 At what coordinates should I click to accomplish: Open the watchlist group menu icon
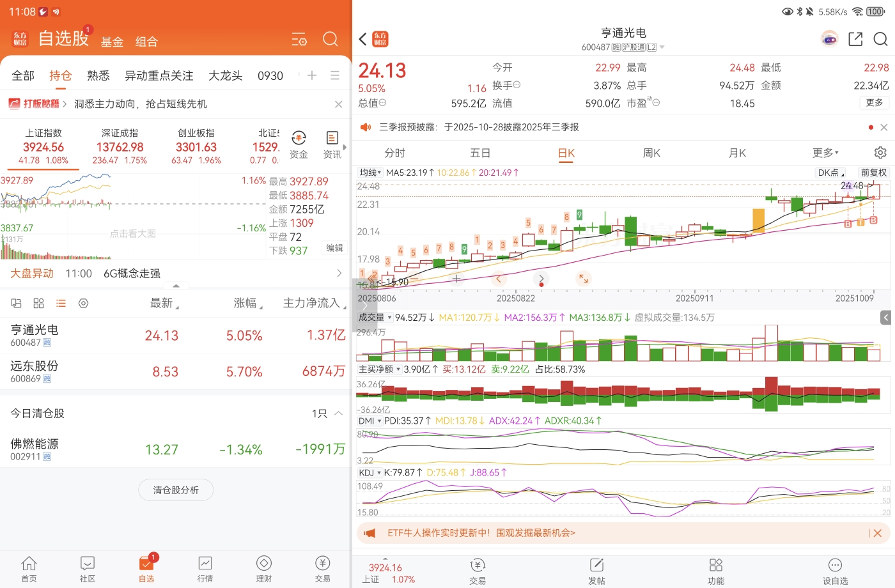pyautogui.click(x=335, y=75)
